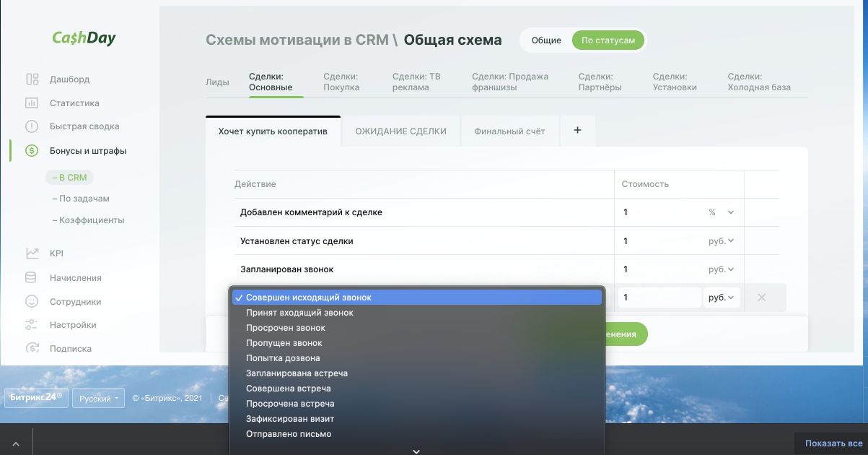Click the Statistics chart icon
This screenshot has width=868, height=455.
[x=32, y=103]
